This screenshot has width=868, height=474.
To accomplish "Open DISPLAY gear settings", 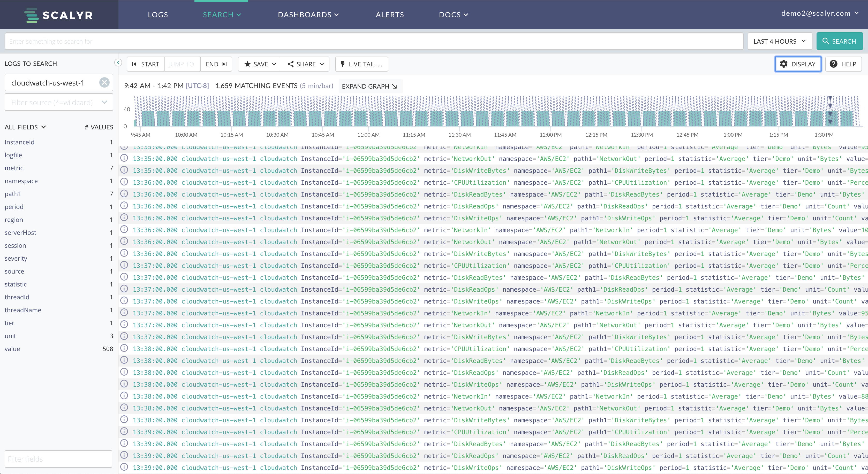I will click(x=798, y=64).
